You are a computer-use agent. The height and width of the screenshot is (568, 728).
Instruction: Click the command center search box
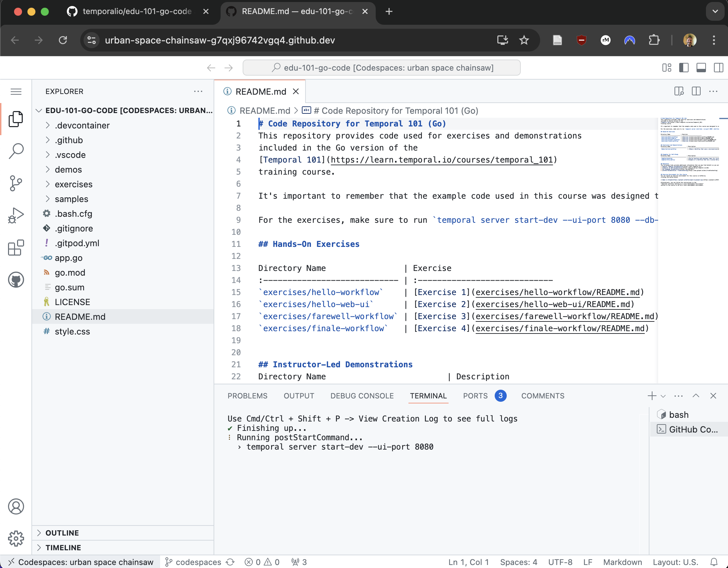(381, 68)
